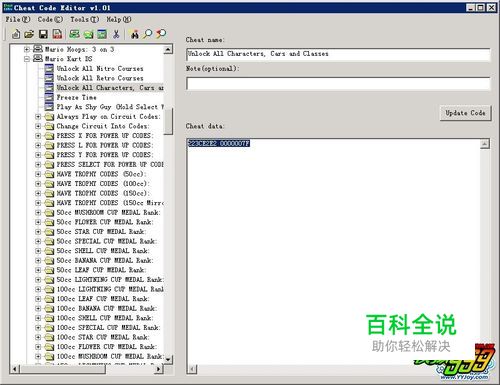Screen dimensions: 500x385
Task: Select 50cc SHELL CUP MEDAL Rank row
Action: point(103,251)
